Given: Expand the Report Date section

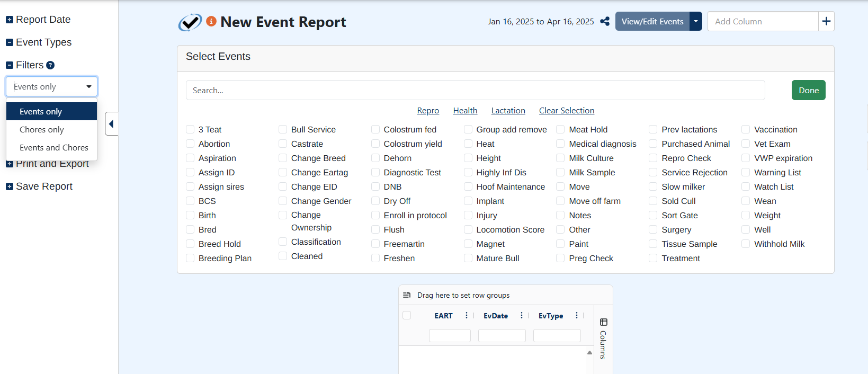Looking at the screenshot, I should (10, 20).
